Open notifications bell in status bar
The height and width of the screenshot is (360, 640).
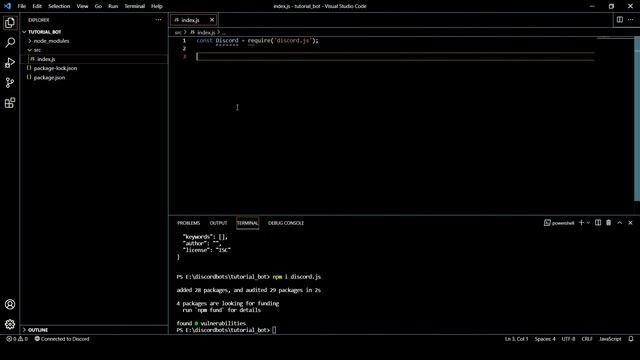[631, 339]
